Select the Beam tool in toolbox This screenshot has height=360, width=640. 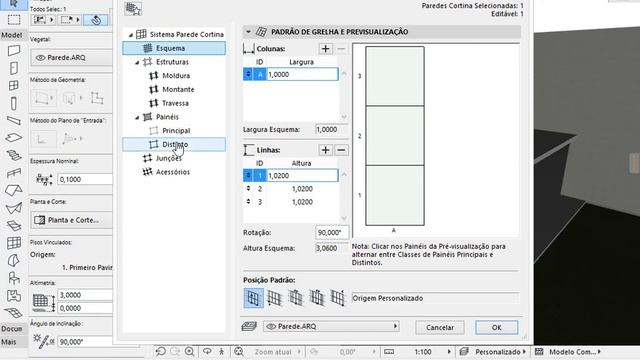coord(13,120)
